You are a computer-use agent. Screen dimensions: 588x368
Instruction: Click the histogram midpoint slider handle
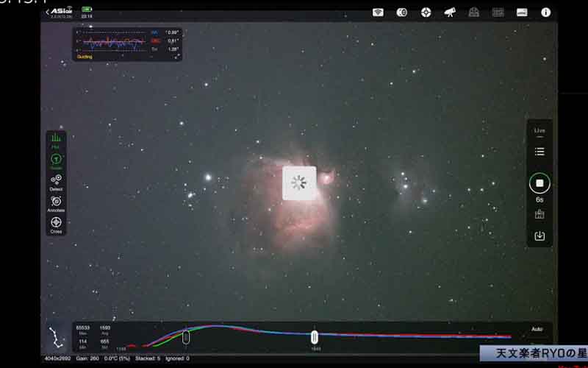click(315, 337)
